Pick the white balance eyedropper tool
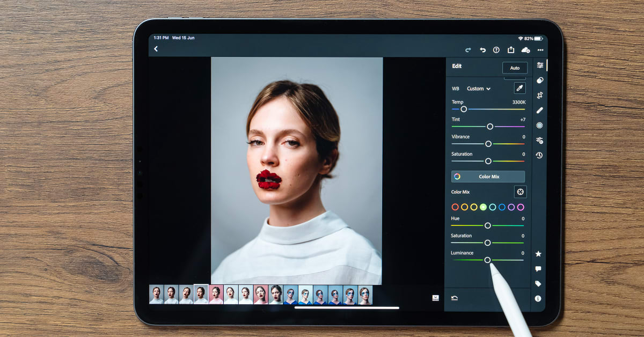This screenshot has width=644, height=337. click(519, 89)
